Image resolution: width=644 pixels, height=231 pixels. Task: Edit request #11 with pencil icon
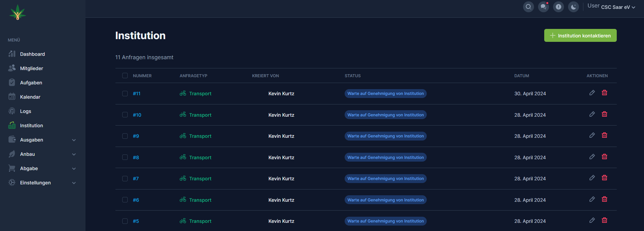click(592, 93)
